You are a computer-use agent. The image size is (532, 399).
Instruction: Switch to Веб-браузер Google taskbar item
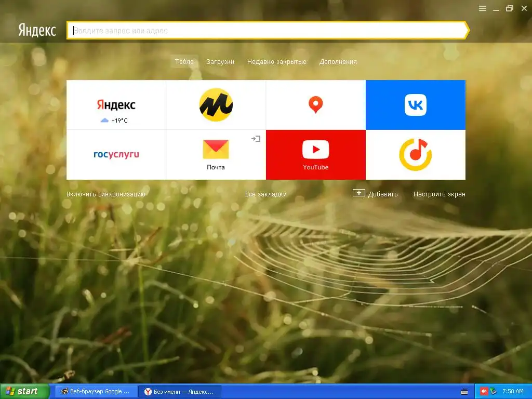[x=96, y=392]
